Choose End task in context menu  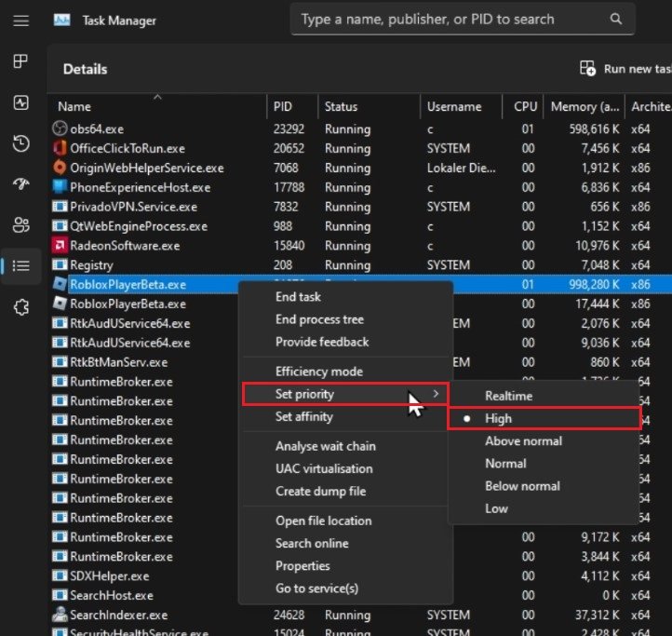345,297
